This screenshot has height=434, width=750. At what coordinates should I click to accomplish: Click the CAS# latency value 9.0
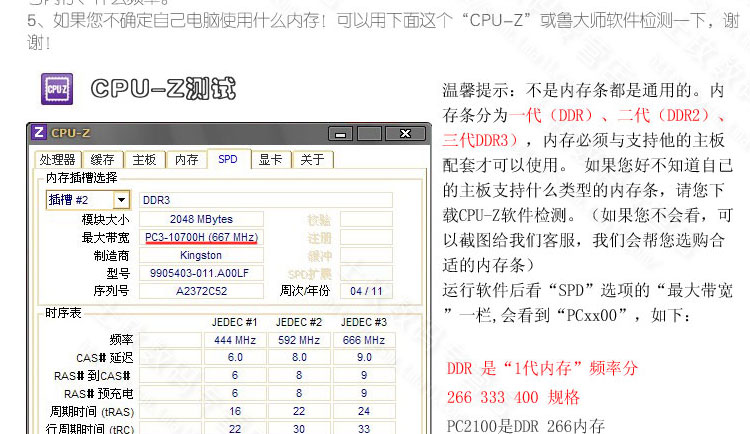[x=364, y=357]
